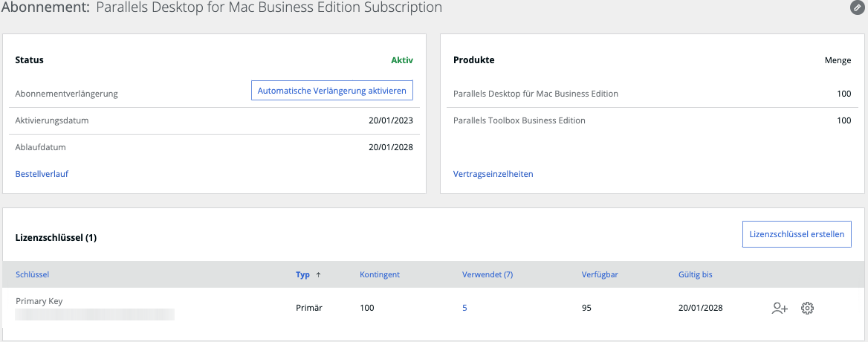Click Automatische Verlängerung aktivieren button
Image resolution: width=868 pixels, height=342 pixels.
pyautogui.click(x=332, y=90)
